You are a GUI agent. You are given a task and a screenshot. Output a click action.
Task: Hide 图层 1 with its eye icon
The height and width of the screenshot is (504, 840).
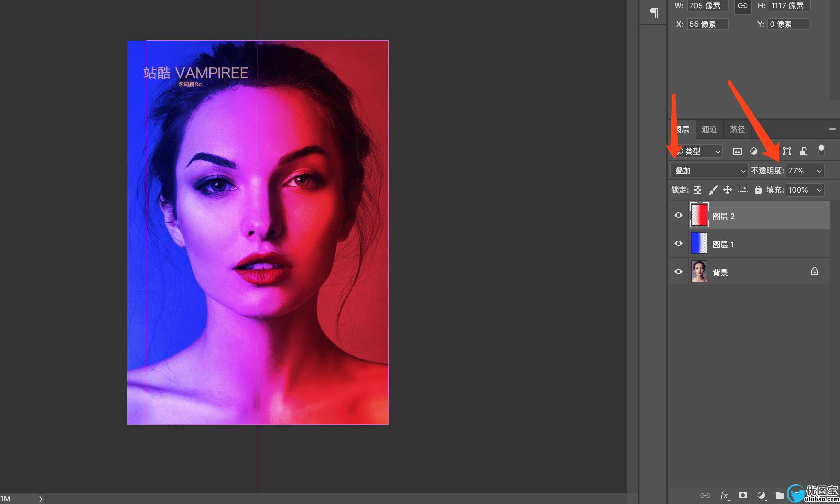click(678, 243)
